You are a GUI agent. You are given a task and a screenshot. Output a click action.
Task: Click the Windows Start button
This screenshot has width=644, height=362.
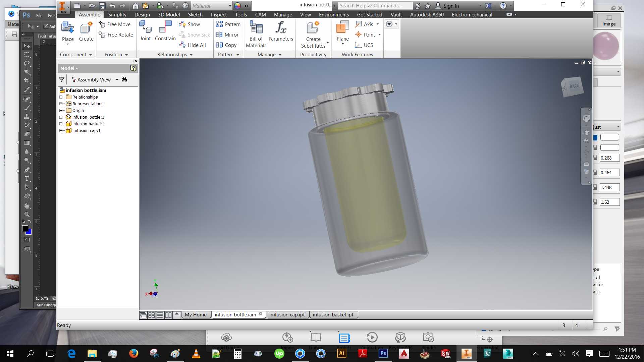pos(10,354)
